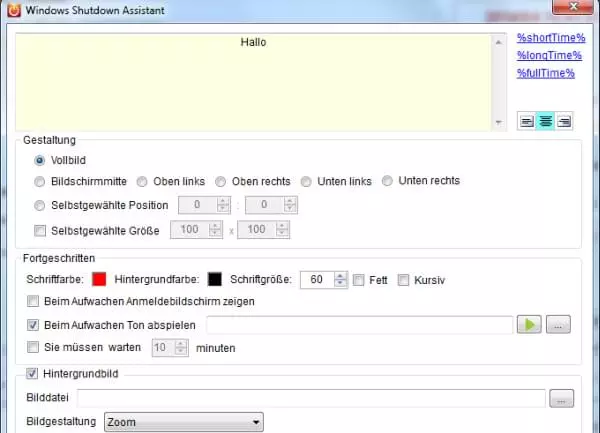Uncheck Beim Aufwachen Ton abspielen
Image resolution: width=600 pixels, height=433 pixels.
[x=33, y=325]
